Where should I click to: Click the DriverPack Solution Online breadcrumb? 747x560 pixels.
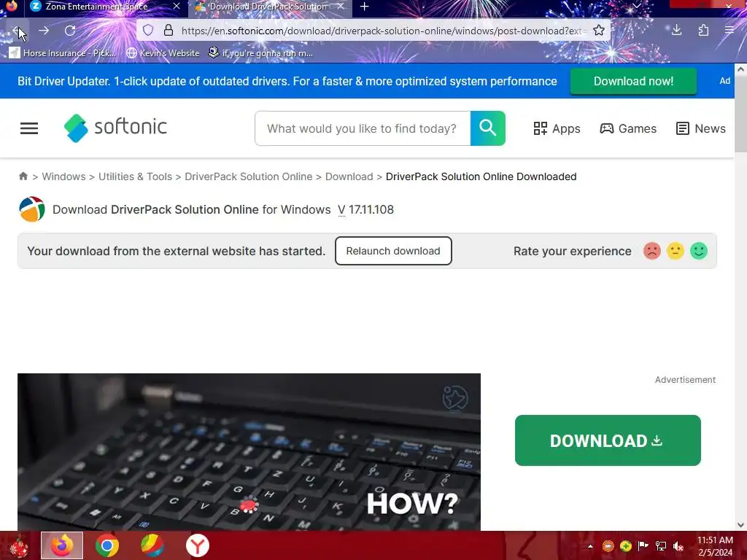click(248, 176)
